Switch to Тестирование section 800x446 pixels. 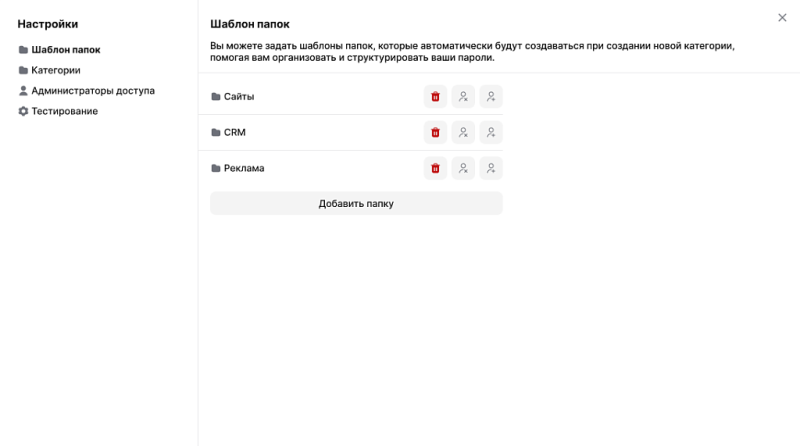pyautogui.click(x=64, y=112)
